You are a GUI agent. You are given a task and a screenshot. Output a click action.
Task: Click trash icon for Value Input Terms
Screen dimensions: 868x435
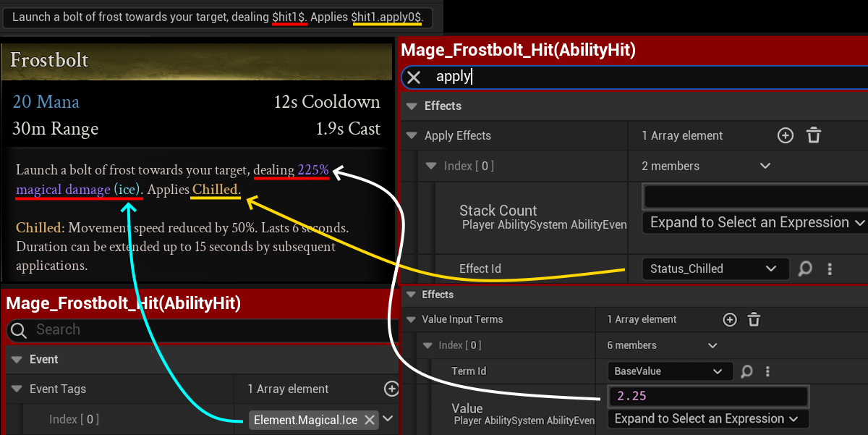[754, 320]
